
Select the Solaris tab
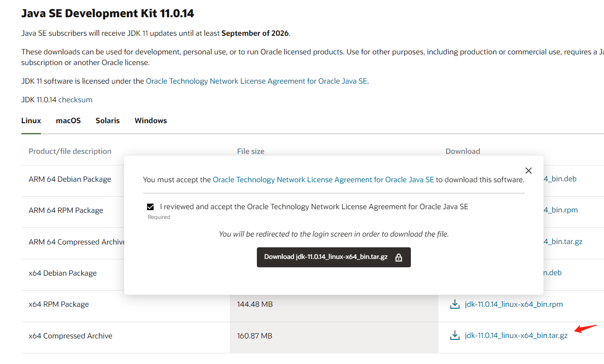[x=107, y=120]
